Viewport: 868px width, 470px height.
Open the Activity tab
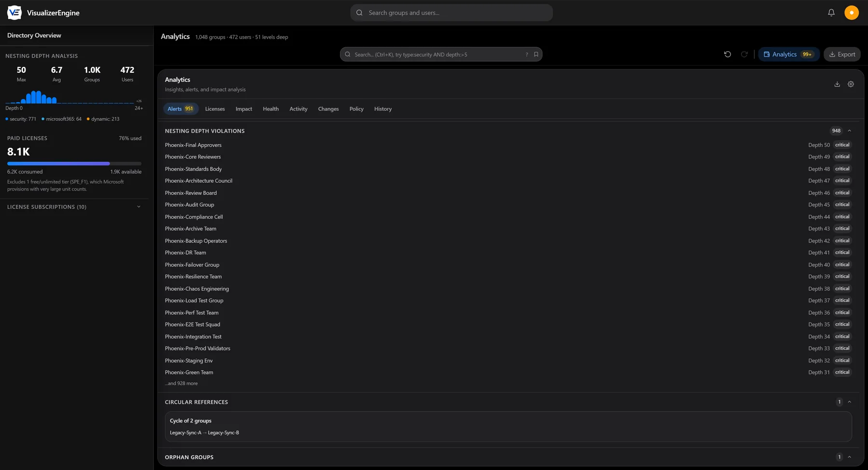pyautogui.click(x=298, y=109)
